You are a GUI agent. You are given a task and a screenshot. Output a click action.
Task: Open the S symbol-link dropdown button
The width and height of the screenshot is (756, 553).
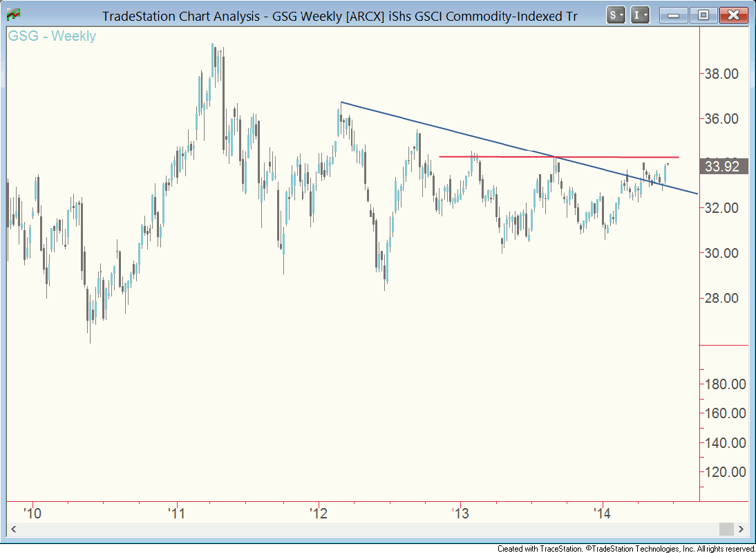click(x=616, y=15)
